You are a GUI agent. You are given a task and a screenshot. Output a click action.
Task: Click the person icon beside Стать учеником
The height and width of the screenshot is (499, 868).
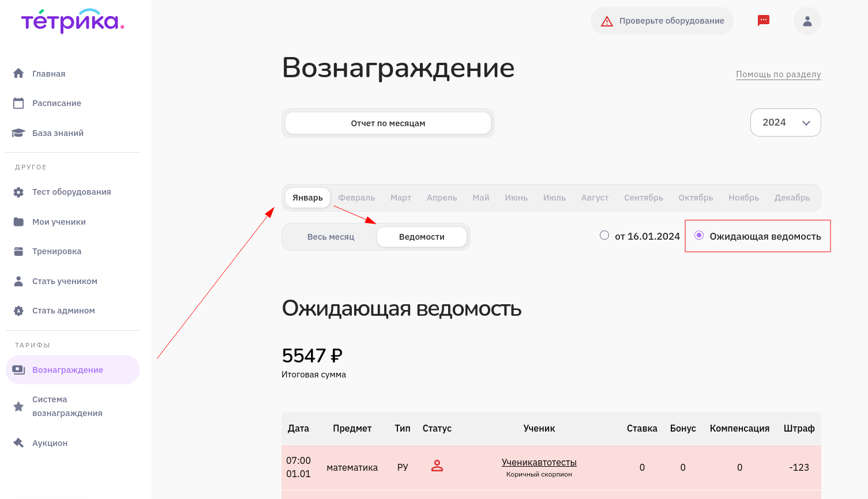[x=18, y=281]
